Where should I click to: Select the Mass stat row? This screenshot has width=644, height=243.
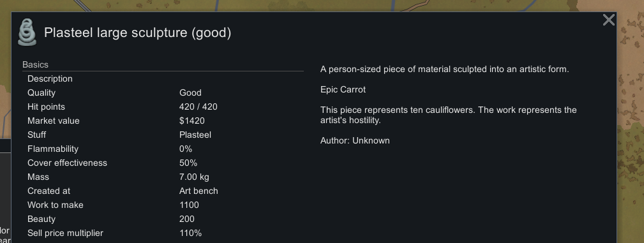click(163, 177)
